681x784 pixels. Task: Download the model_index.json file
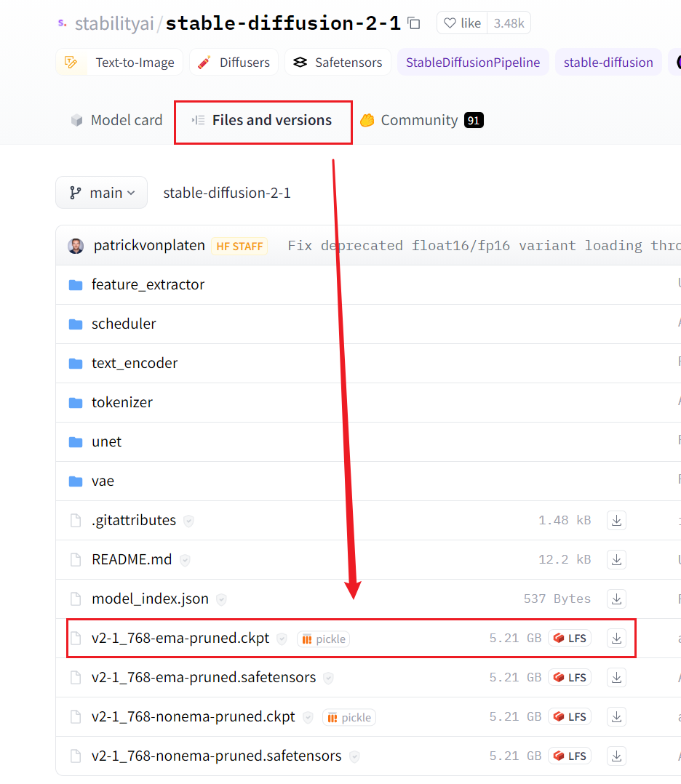point(616,599)
